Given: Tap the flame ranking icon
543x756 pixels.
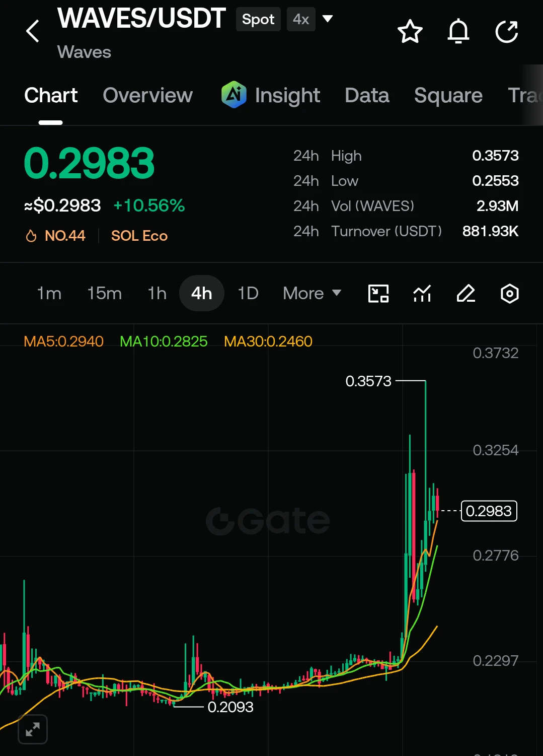Looking at the screenshot, I should point(31,236).
